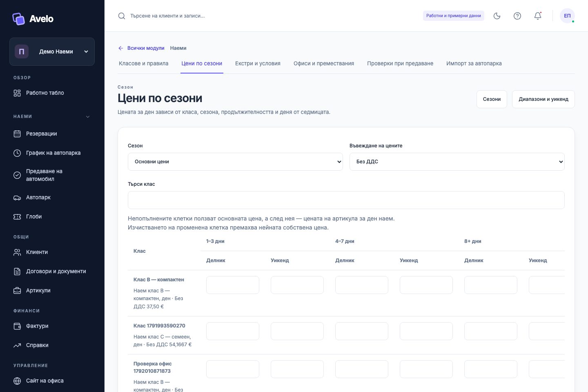This screenshot has height=392, width=588.
Task: Click the Артикули briefcase icon
Action: click(17, 291)
